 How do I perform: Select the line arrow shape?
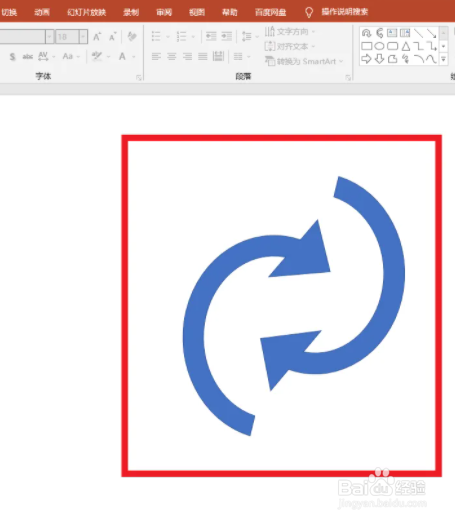[x=431, y=33]
